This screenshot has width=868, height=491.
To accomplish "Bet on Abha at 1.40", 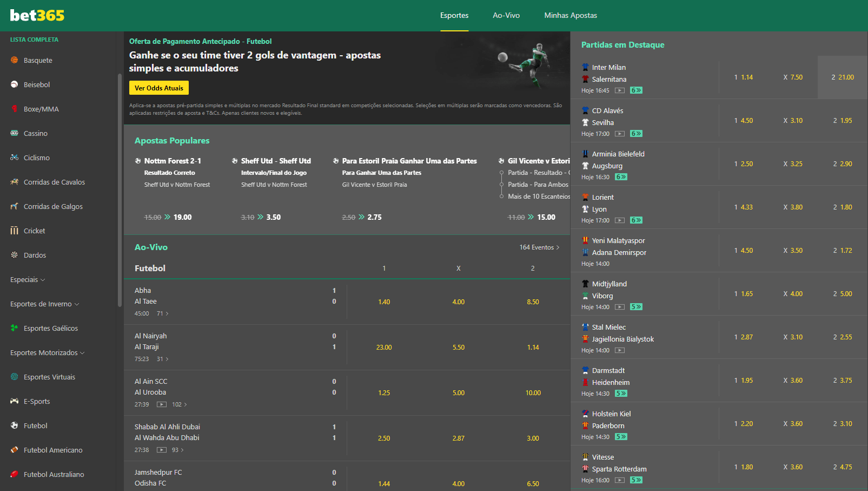I will [x=384, y=302].
